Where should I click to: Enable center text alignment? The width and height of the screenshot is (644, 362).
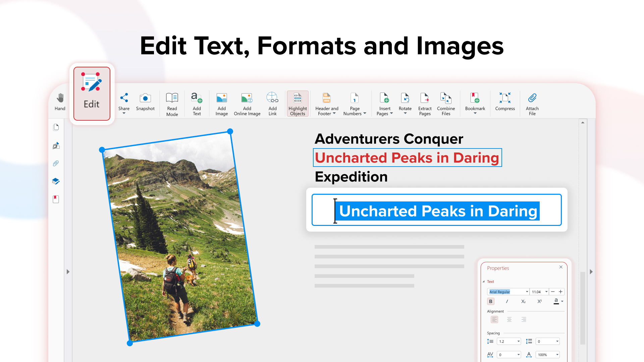(509, 319)
